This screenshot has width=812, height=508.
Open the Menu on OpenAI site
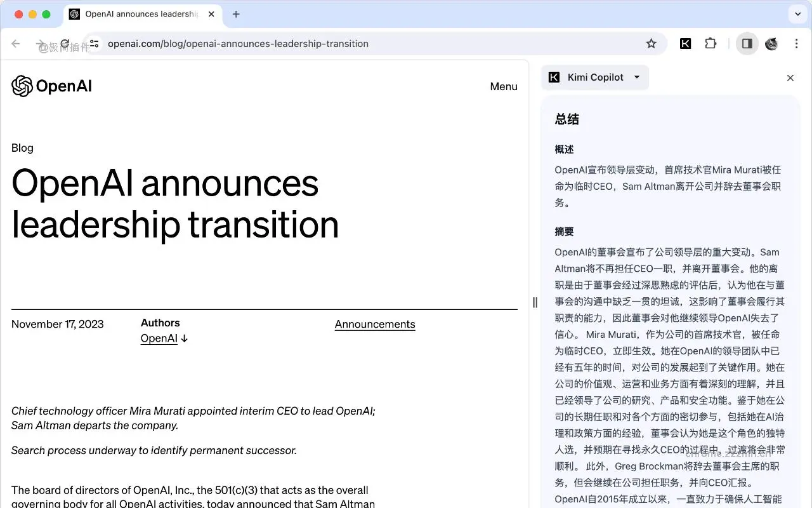(503, 86)
